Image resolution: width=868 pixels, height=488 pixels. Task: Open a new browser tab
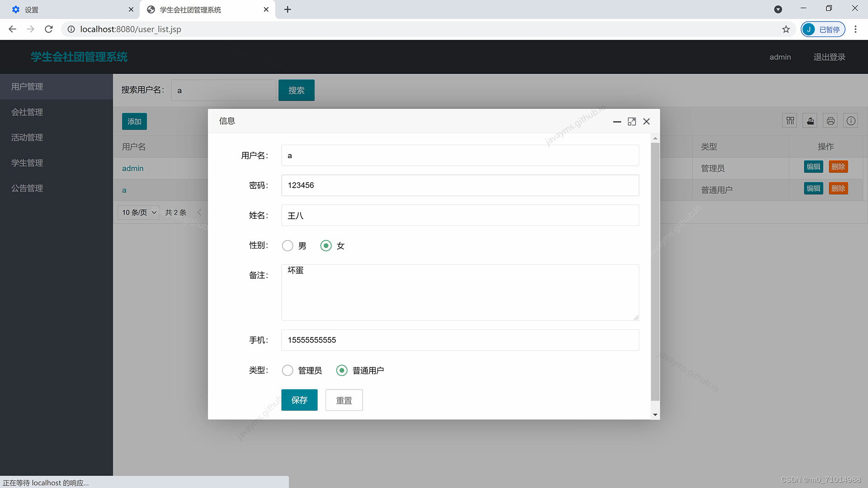[x=288, y=9]
